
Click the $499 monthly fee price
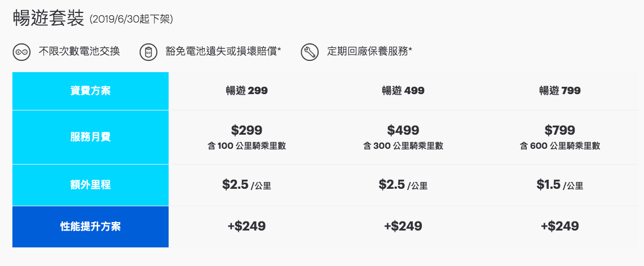click(x=403, y=131)
